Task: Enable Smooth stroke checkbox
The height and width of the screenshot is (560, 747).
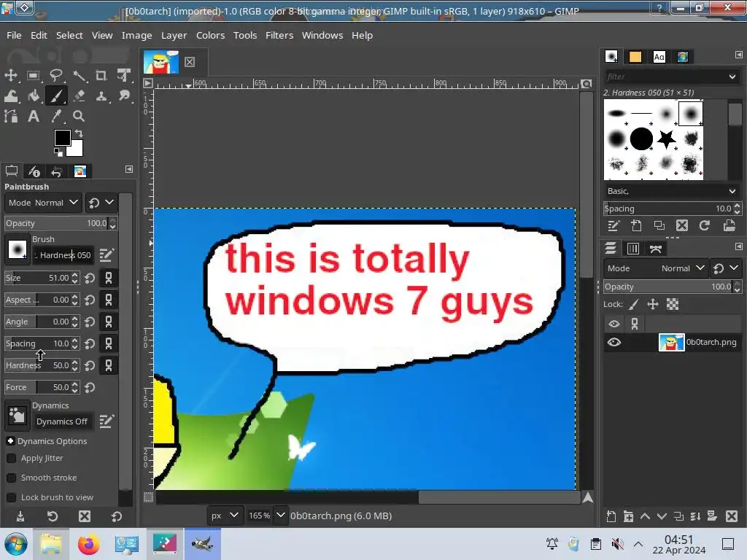Action: pyautogui.click(x=12, y=478)
